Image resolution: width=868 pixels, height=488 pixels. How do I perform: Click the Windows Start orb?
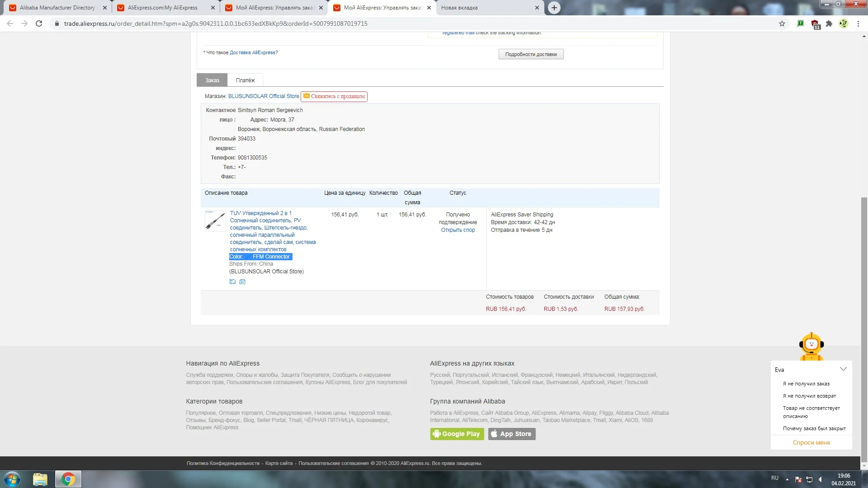click(x=12, y=479)
